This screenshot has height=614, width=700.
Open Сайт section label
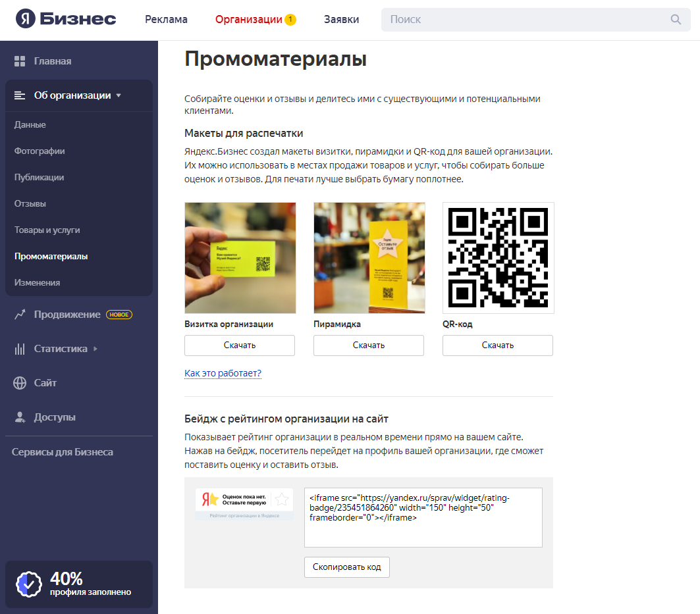pos(45,383)
